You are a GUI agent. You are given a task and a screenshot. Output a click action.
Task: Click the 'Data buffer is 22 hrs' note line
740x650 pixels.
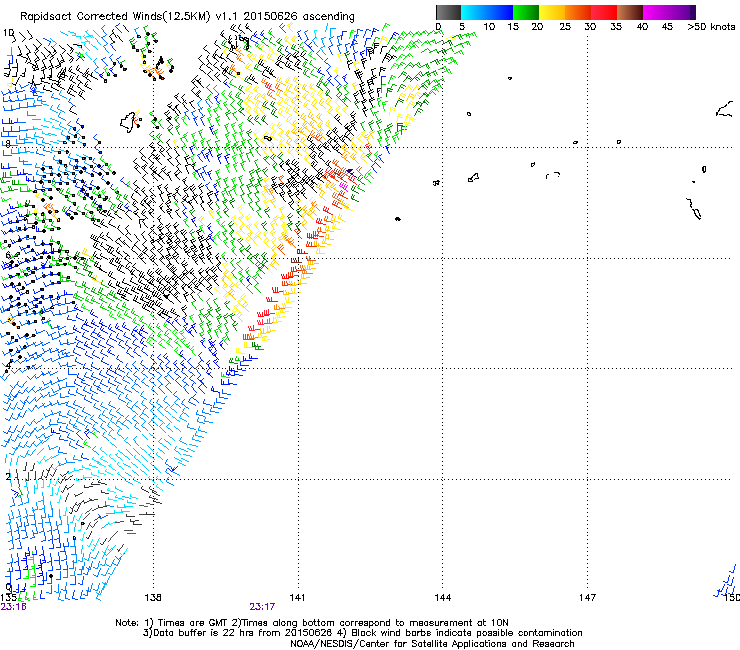362,633
